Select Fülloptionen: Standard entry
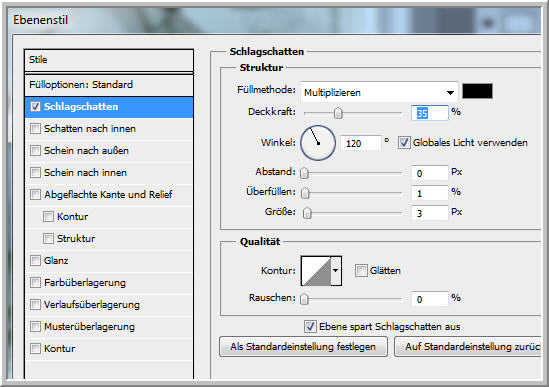549x387 pixels. pyautogui.click(x=109, y=85)
